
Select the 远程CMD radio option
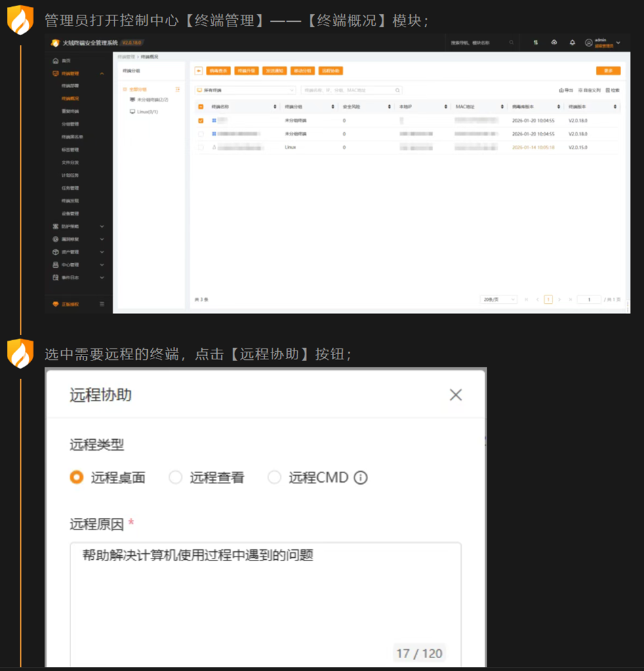click(x=274, y=478)
